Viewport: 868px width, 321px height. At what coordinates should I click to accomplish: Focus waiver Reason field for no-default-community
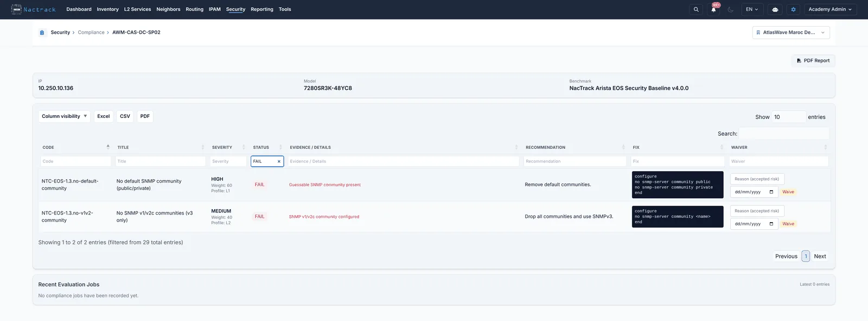click(x=757, y=179)
